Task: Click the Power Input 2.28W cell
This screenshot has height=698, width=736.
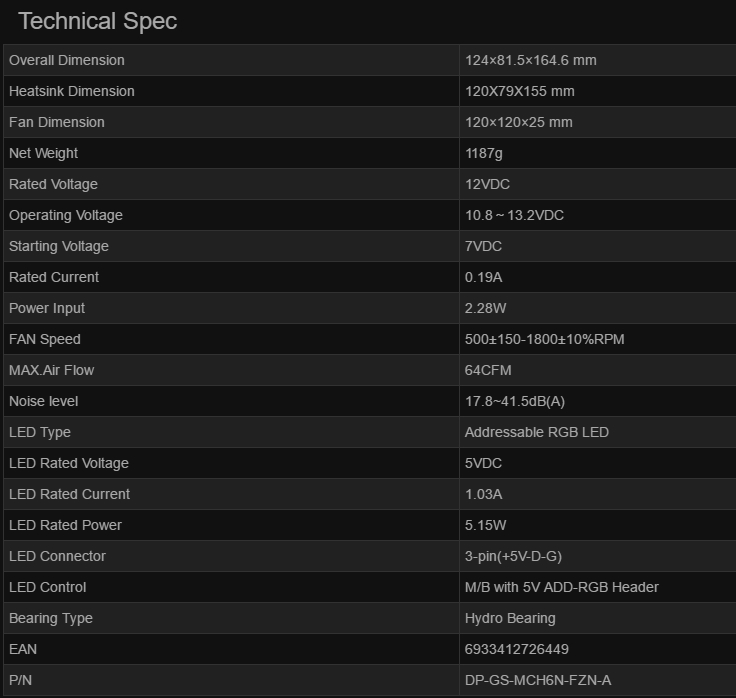Action: click(485, 308)
